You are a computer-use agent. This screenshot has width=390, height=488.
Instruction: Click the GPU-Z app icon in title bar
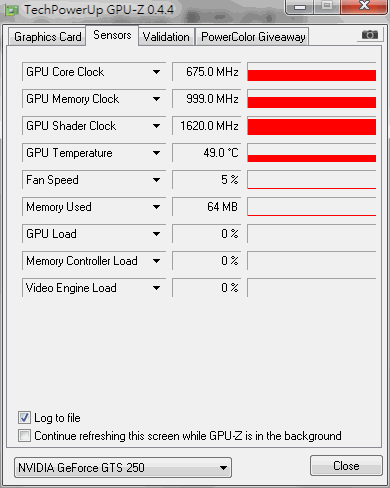12,10
